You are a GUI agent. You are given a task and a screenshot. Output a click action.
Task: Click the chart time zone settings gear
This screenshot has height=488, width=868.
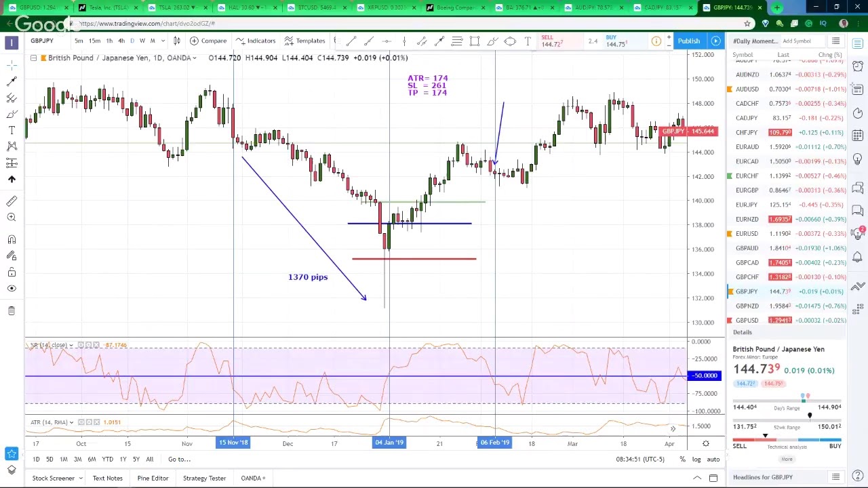point(706,444)
